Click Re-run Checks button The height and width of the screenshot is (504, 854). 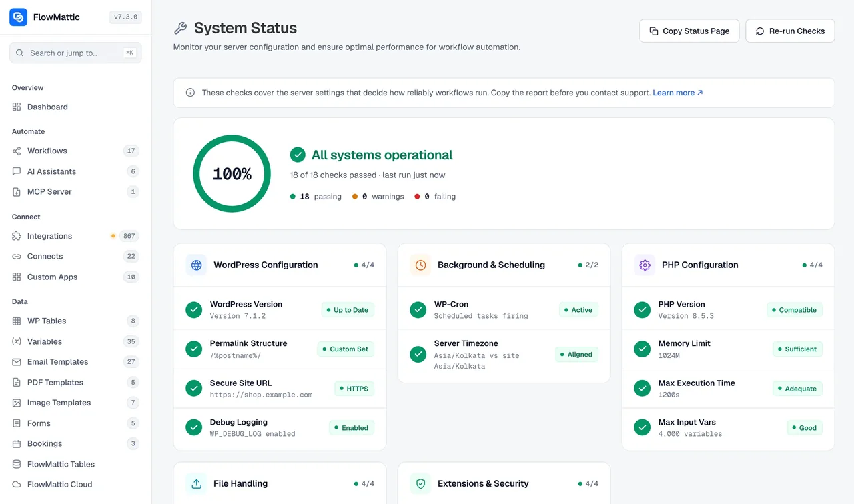790,31
